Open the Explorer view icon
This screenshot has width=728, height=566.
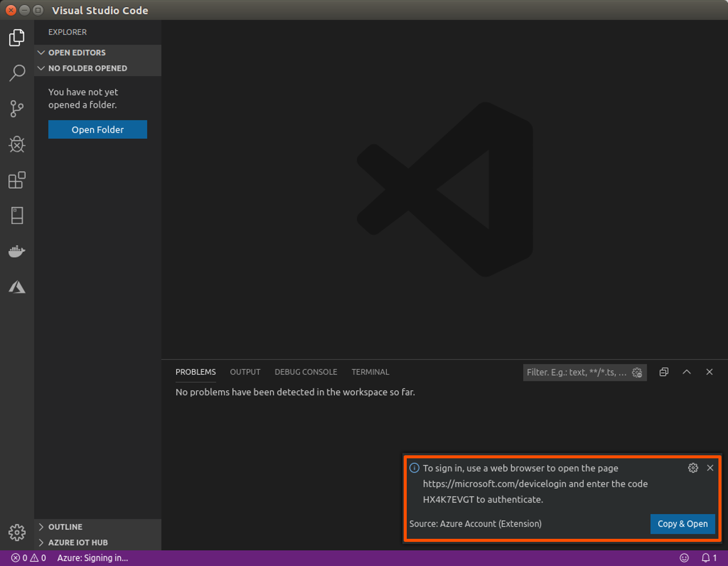(x=17, y=38)
